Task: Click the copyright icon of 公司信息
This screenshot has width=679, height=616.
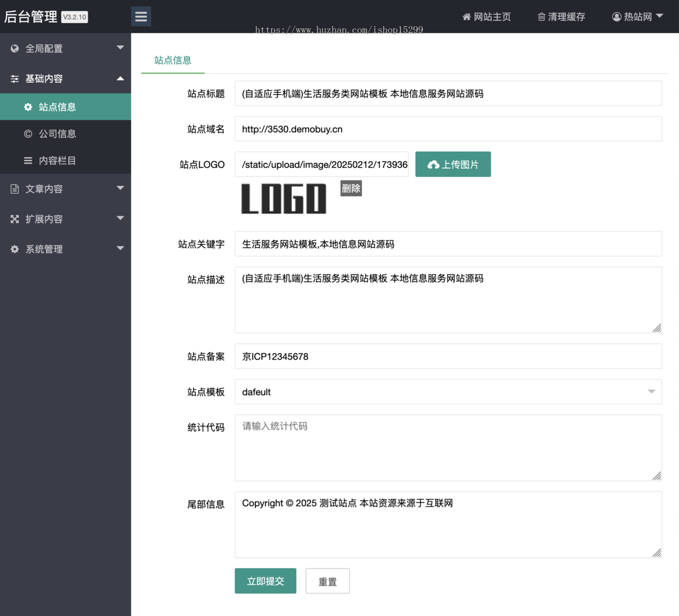Action: tap(28, 134)
